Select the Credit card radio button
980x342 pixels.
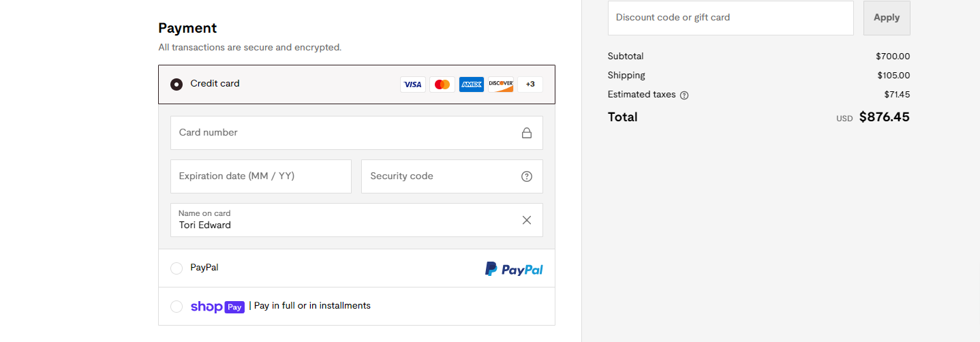click(177, 84)
